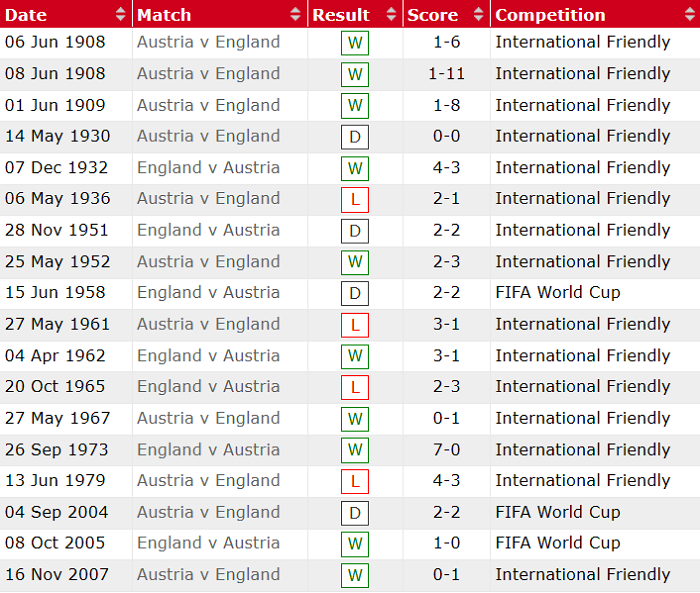Click the D badge for 04 Sep 2004
700x593 pixels.
[355, 513]
